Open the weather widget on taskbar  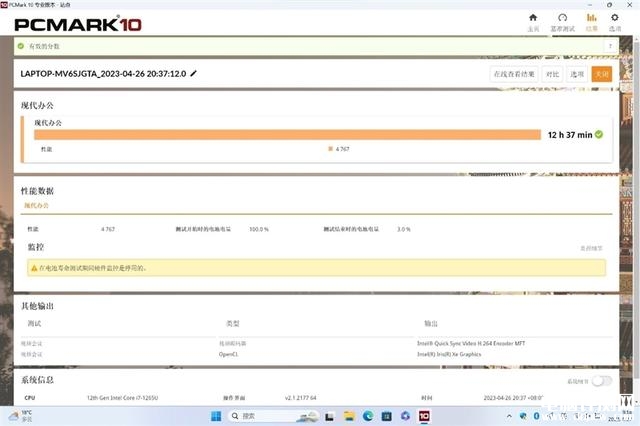[x=20, y=416]
